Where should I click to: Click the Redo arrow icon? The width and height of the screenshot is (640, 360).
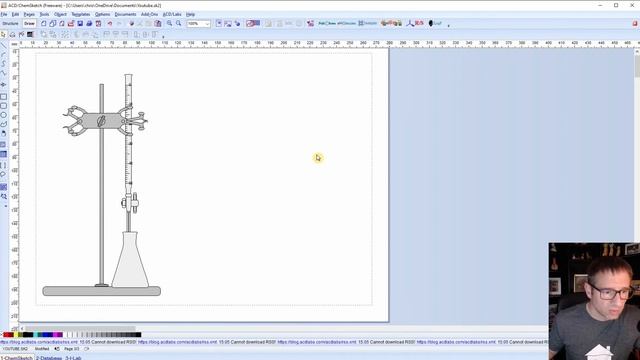[x=119, y=24]
